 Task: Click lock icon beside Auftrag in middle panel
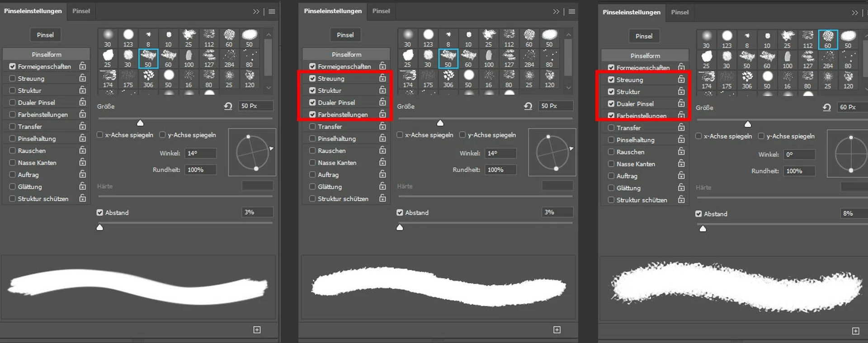coord(382,174)
